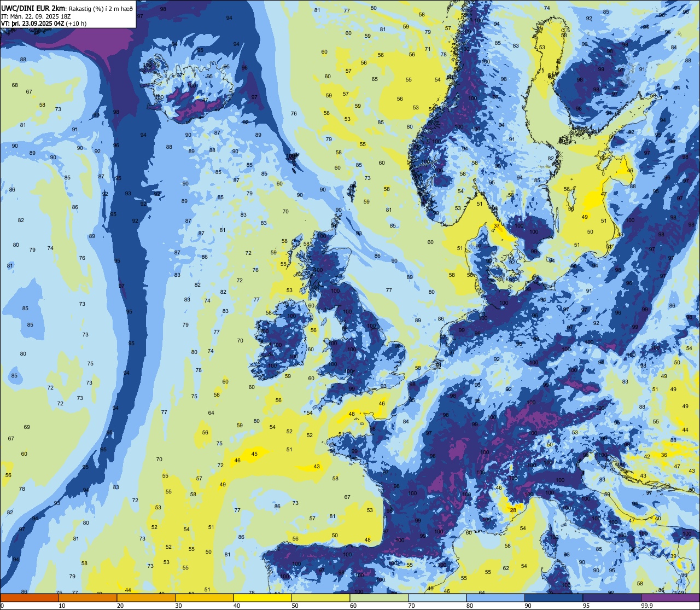Click the humidity value 28 on the map
700x610 pixels.
click(x=513, y=510)
